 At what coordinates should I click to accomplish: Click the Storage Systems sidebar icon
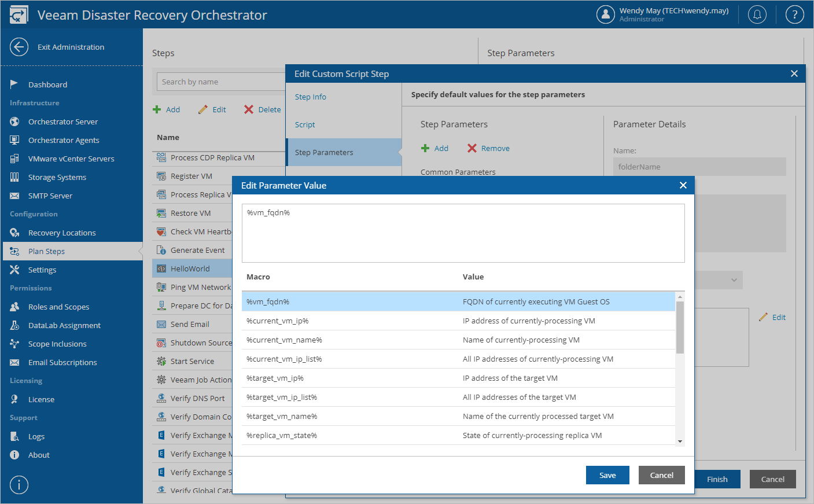click(14, 177)
